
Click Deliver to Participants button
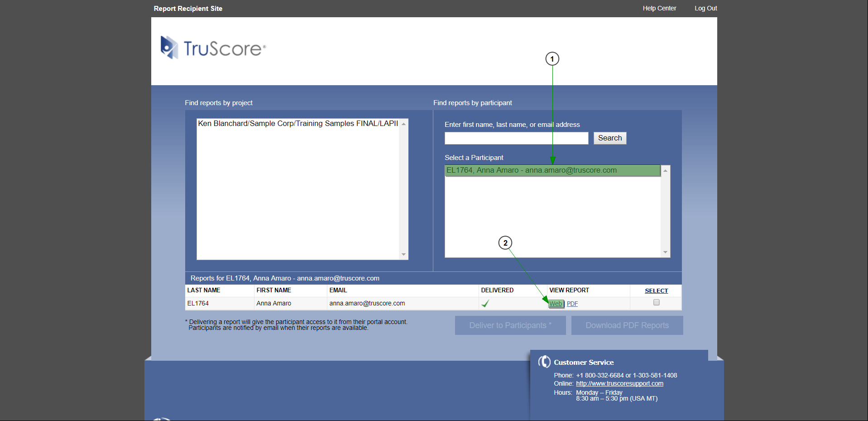point(510,325)
